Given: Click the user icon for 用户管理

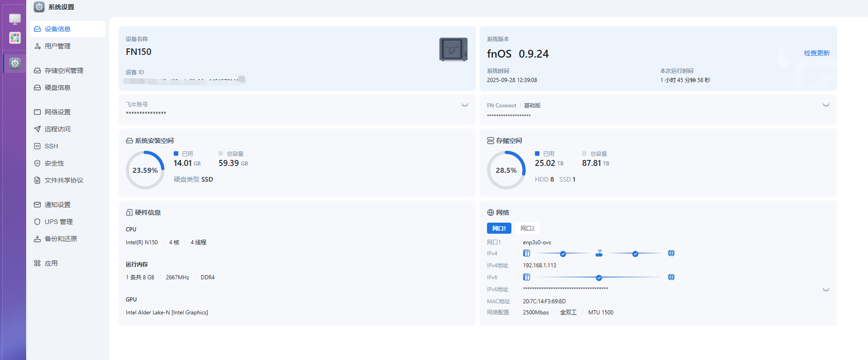Looking at the screenshot, I should [37, 46].
